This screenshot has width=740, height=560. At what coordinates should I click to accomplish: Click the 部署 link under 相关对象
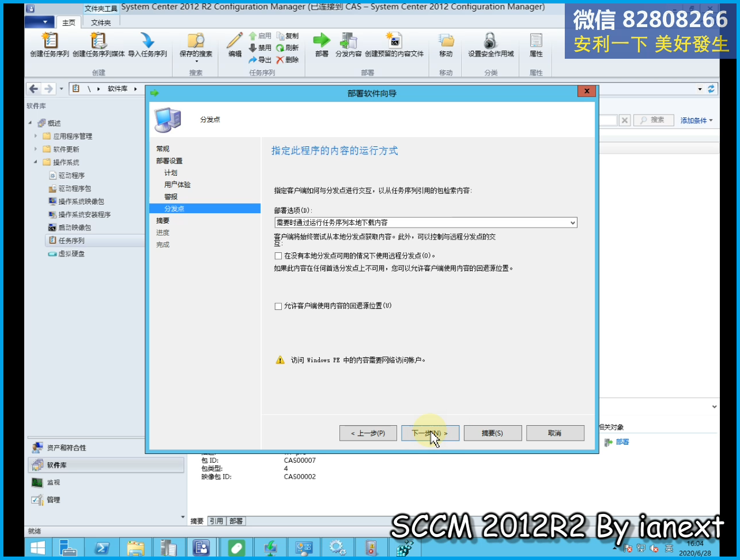click(x=622, y=442)
